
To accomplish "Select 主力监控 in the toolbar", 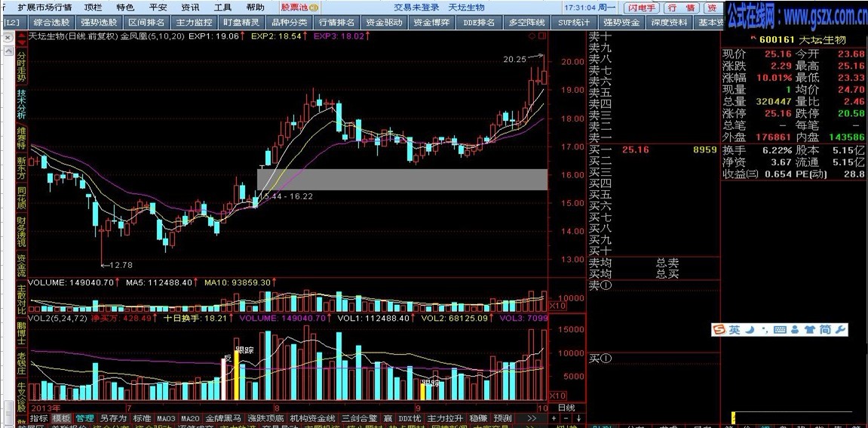I will pos(194,23).
